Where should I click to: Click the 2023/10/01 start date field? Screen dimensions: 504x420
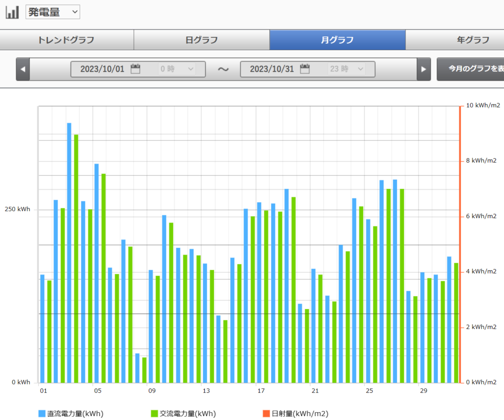pos(102,69)
